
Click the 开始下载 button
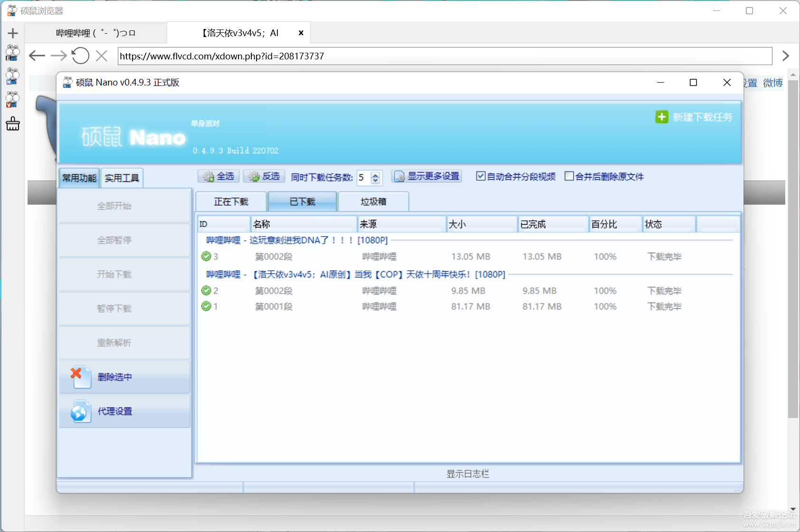coord(124,274)
